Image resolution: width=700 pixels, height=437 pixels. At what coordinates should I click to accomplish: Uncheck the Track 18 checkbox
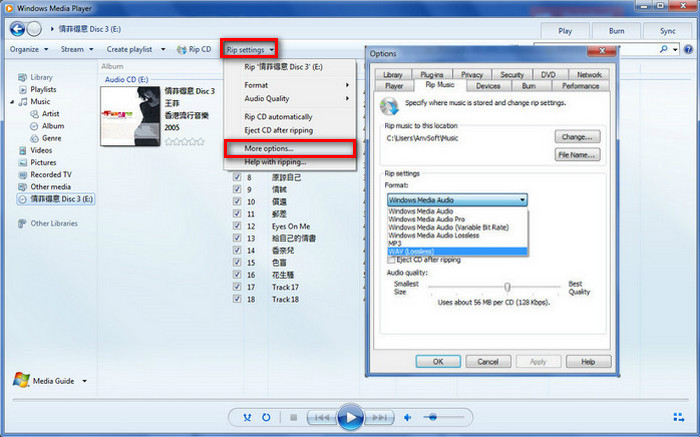tap(237, 299)
